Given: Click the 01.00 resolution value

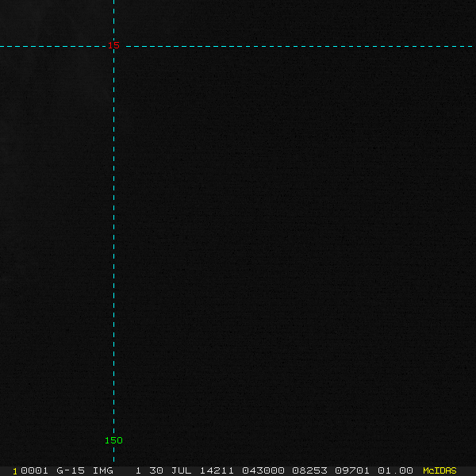Looking at the screenshot, I should pos(395,470).
